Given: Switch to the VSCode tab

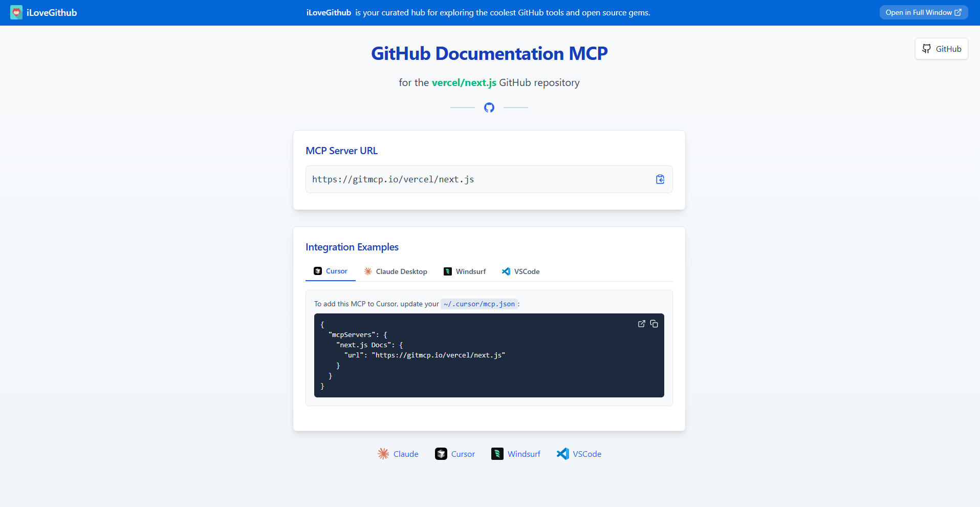Looking at the screenshot, I should (521, 271).
